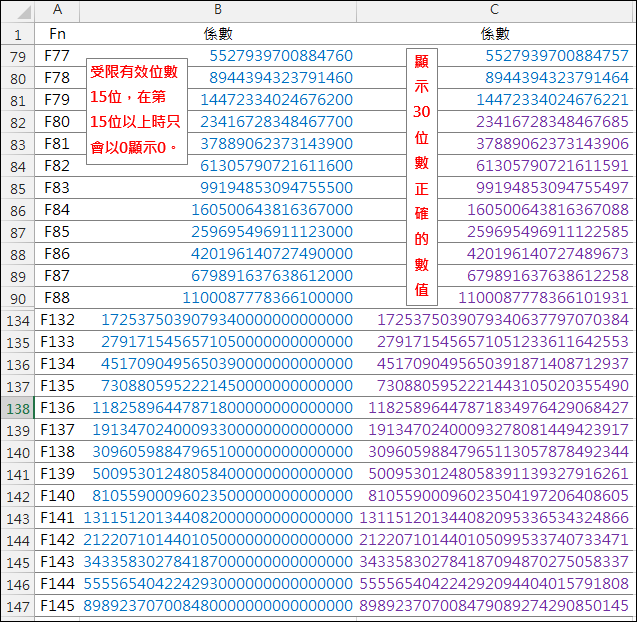Click cell F138 in column A
The image size is (637, 622).
click(57, 451)
